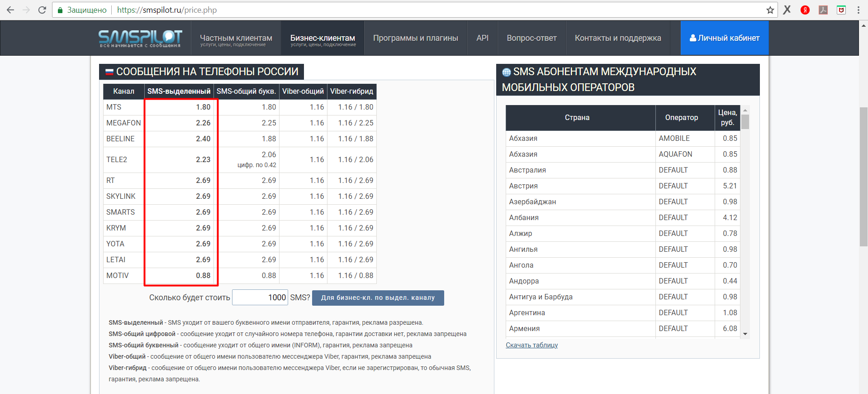Click the globe icon in international SMS heading
The image size is (868, 394).
[x=507, y=72]
